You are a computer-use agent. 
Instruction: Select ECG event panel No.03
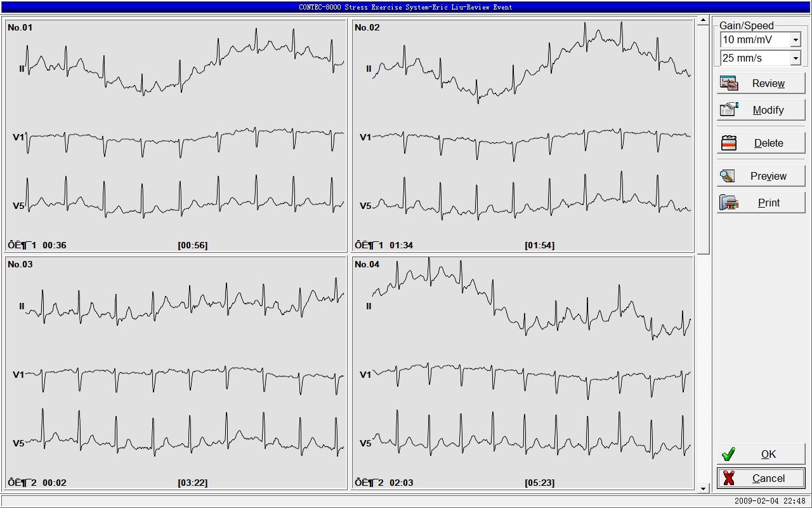[x=176, y=372]
